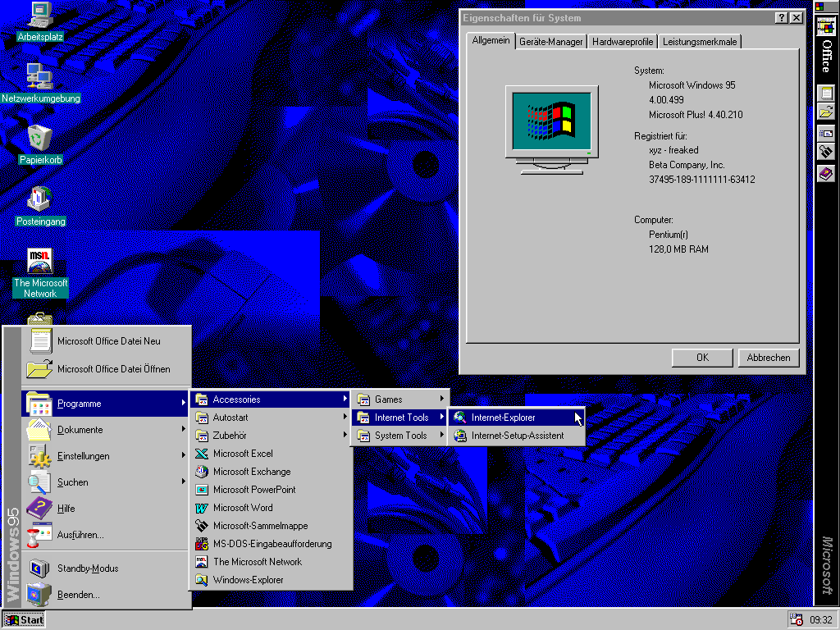Expand the System Tools submenu
The image size is (840, 630).
(400, 436)
